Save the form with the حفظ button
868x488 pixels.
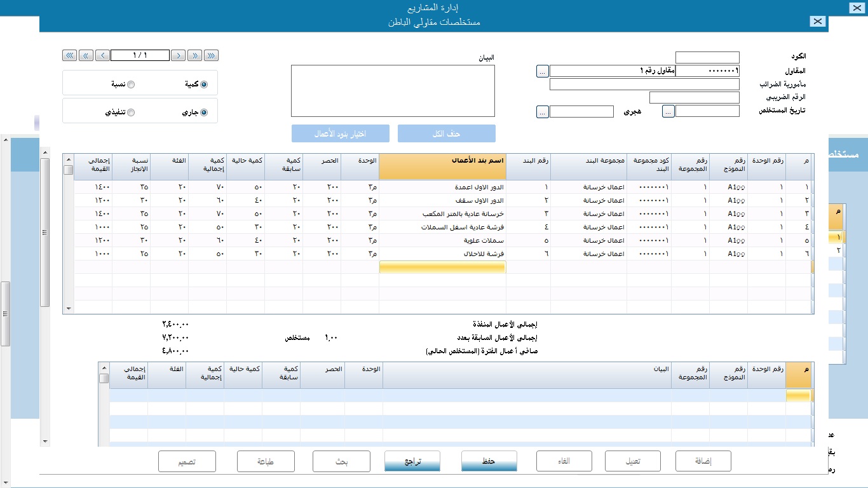point(489,461)
